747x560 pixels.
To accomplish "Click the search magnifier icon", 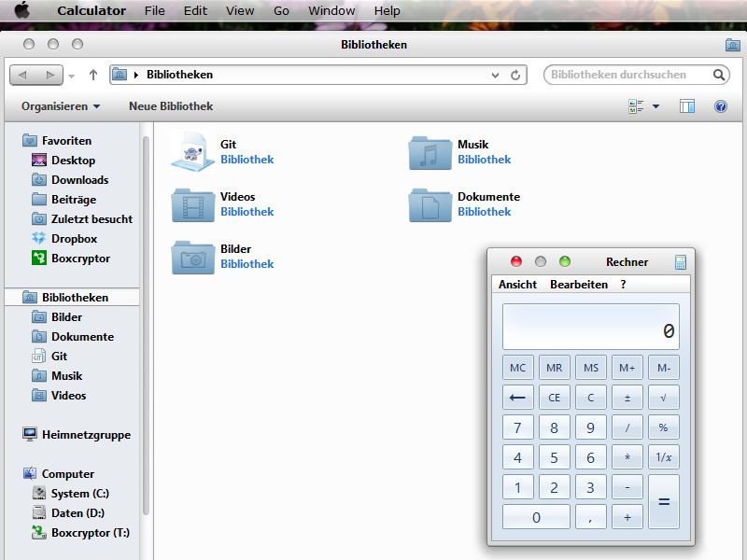I will [719, 75].
